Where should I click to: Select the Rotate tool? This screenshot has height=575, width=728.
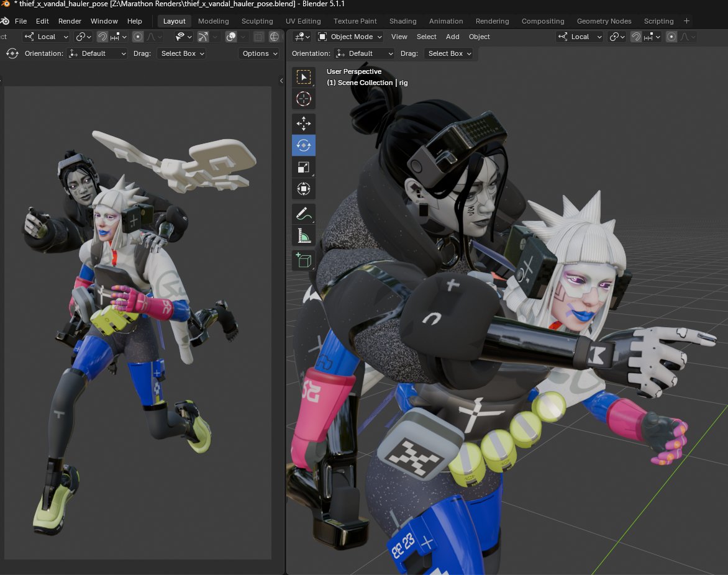tap(304, 145)
